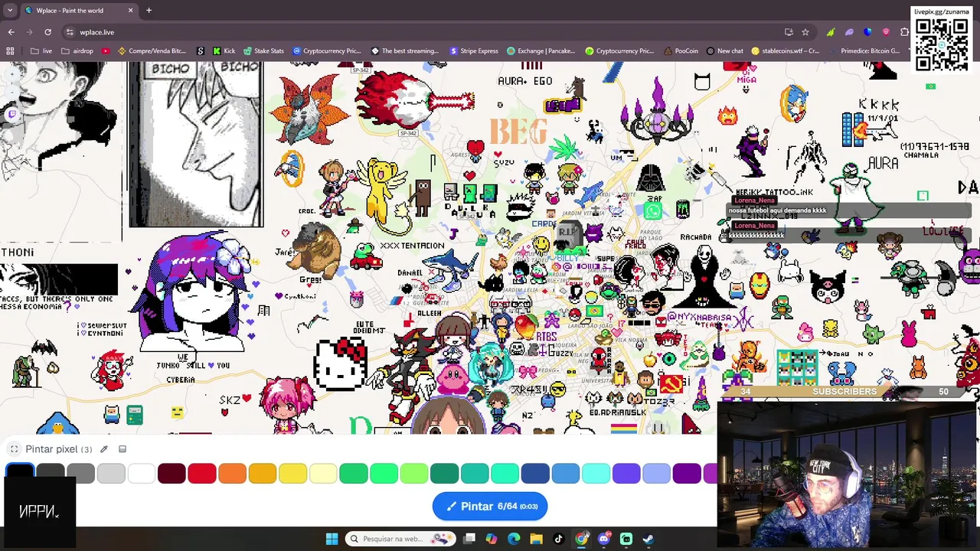980x551 pixels.
Task: Choose the pale yellow color swatch
Action: click(x=323, y=473)
